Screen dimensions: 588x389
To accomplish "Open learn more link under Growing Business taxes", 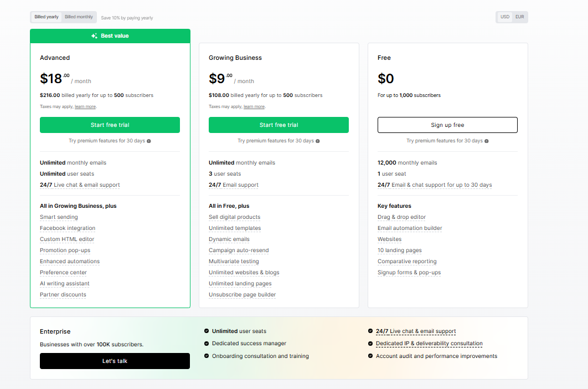I will tap(254, 106).
